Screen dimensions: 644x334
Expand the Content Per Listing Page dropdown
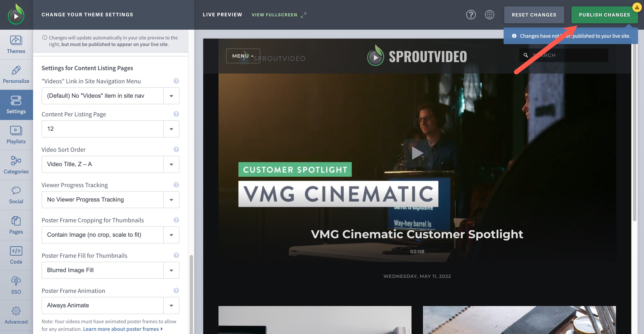point(110,129)
